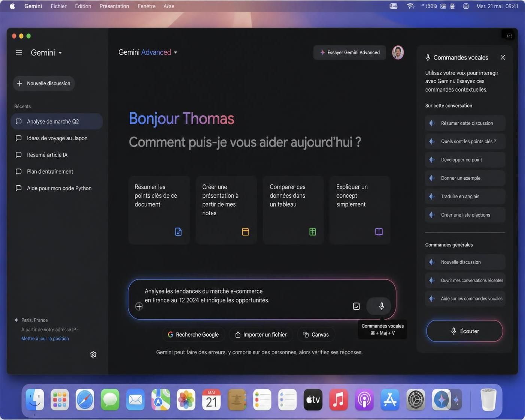Open Mail from the dock
The height and width of the screenshot is (420, 525).
135,400
